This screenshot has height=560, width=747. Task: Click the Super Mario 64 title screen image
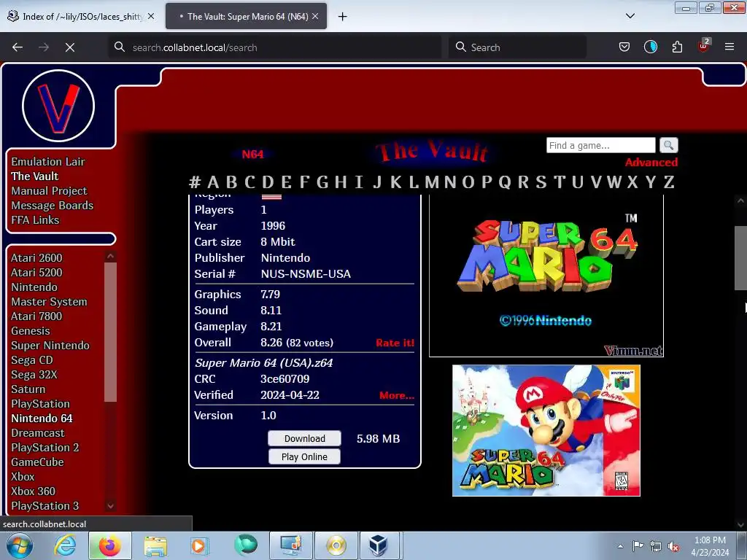546,276
